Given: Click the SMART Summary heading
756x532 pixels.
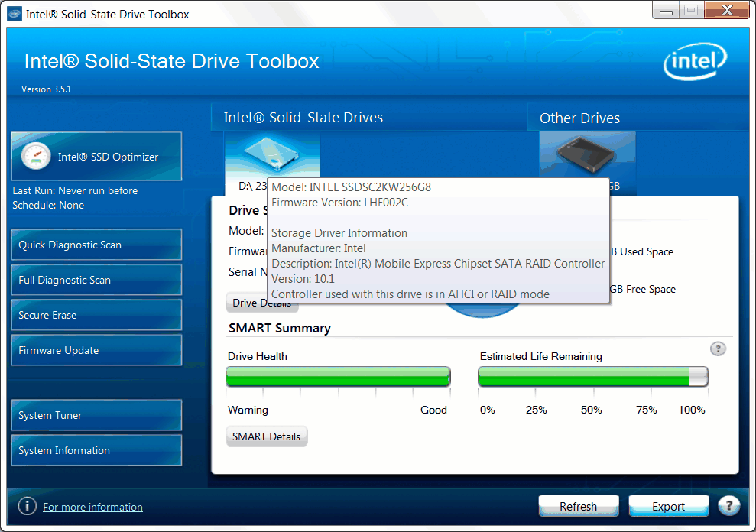Looking at the screenshot, I should tap(280, 328).
